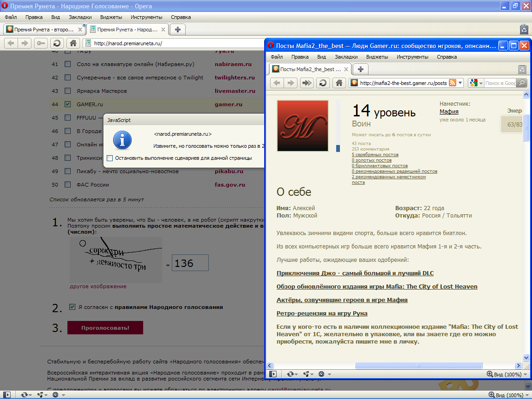
Task: Check the 'ФАС России' checkbox
Action: click(68, 185)
